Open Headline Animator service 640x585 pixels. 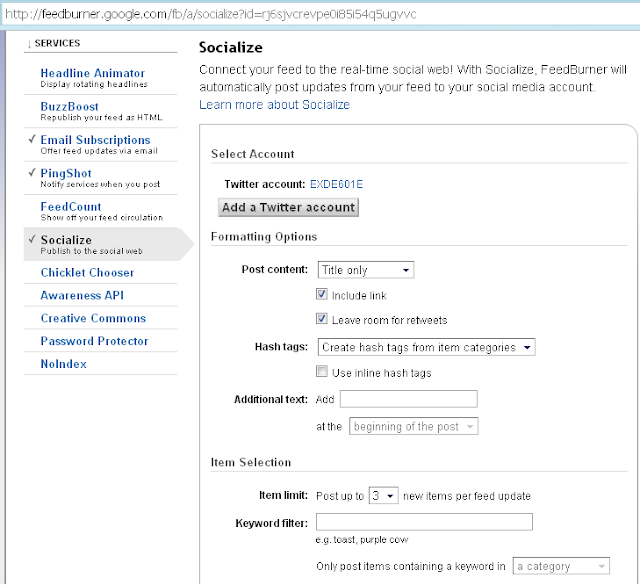click(x=92, y=73)
